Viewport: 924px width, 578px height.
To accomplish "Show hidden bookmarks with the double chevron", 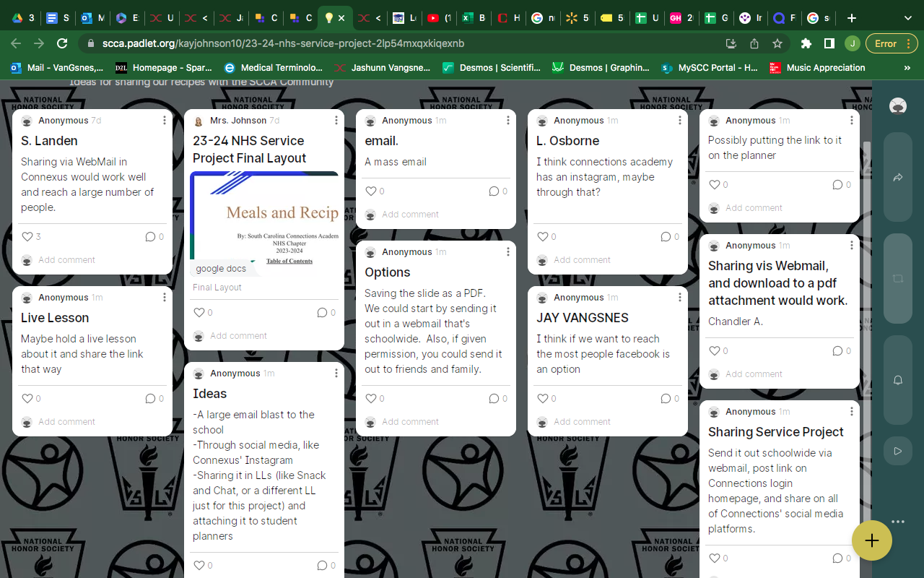I will (x=907, y=68).
